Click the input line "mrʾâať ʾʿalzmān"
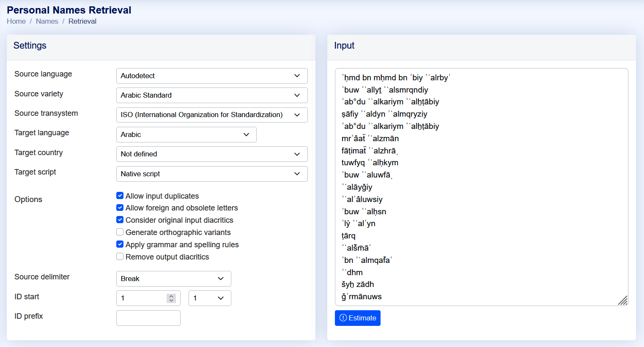644x347 pixels. tap(370, 139)
